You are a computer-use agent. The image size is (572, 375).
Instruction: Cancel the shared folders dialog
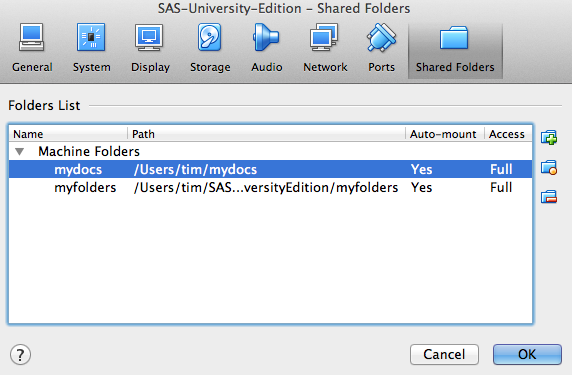pos(444,354)
